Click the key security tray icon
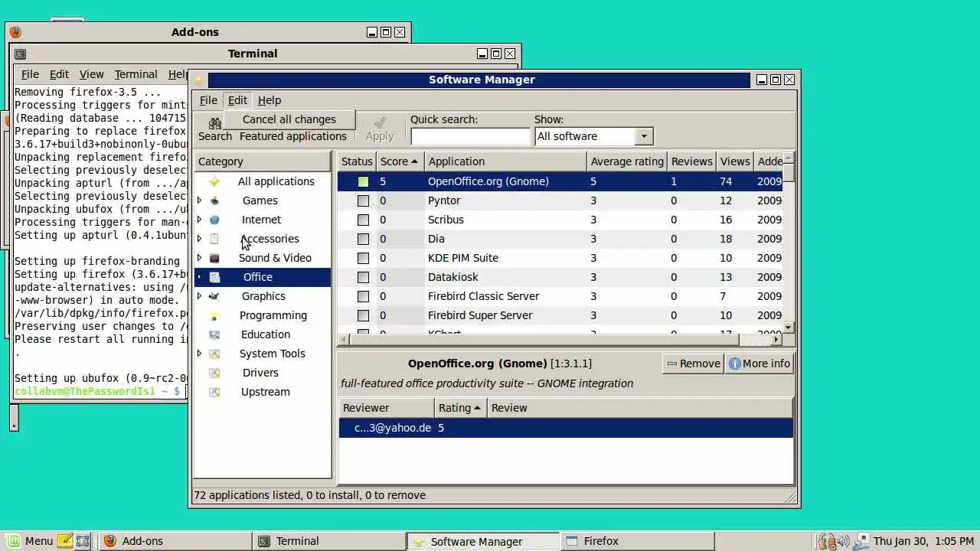 827,541
